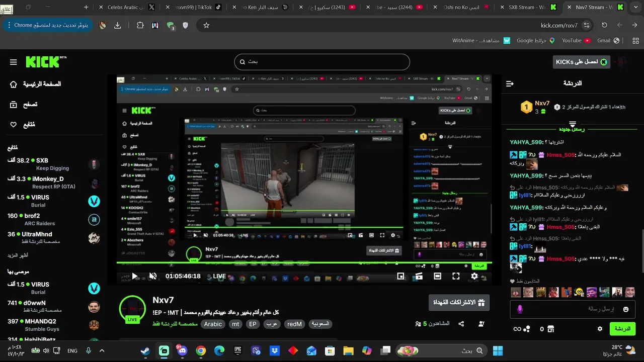644x362 pixels.
Task: Open Steam from the taskbar
Action: click(145, 351)
